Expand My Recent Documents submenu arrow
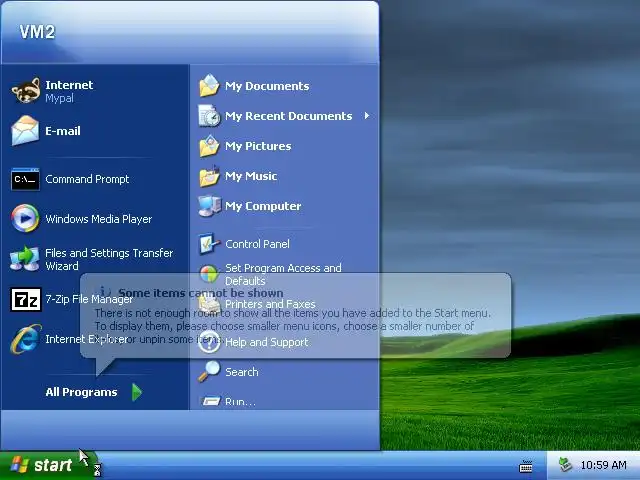Screen dimensions: 640x480 [367, 116]
